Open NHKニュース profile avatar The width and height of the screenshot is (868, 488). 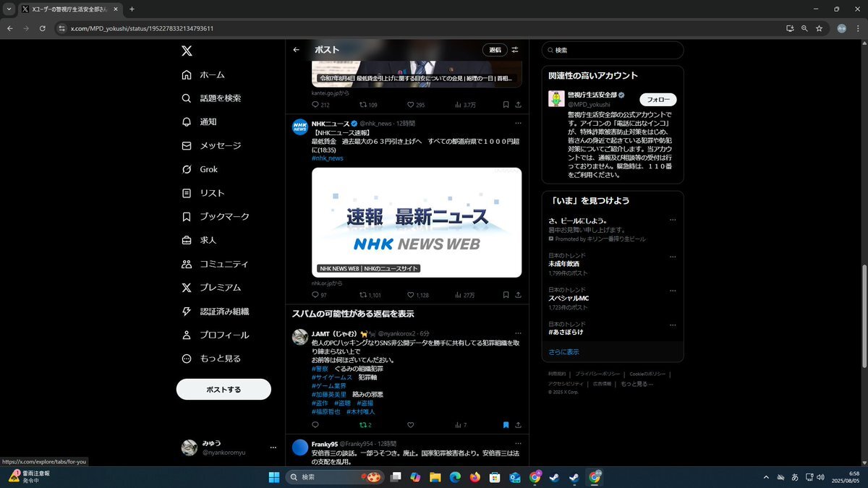(300, 128)
